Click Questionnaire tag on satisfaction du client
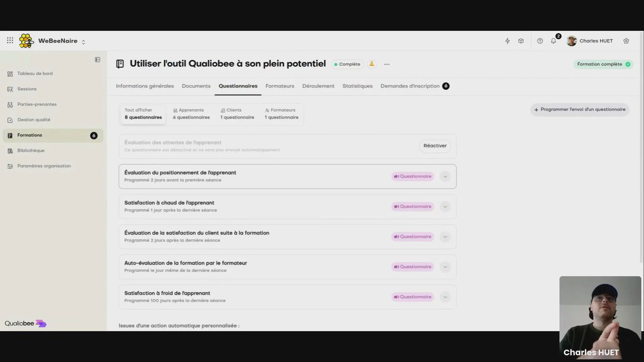 click(x=413, y=237)
